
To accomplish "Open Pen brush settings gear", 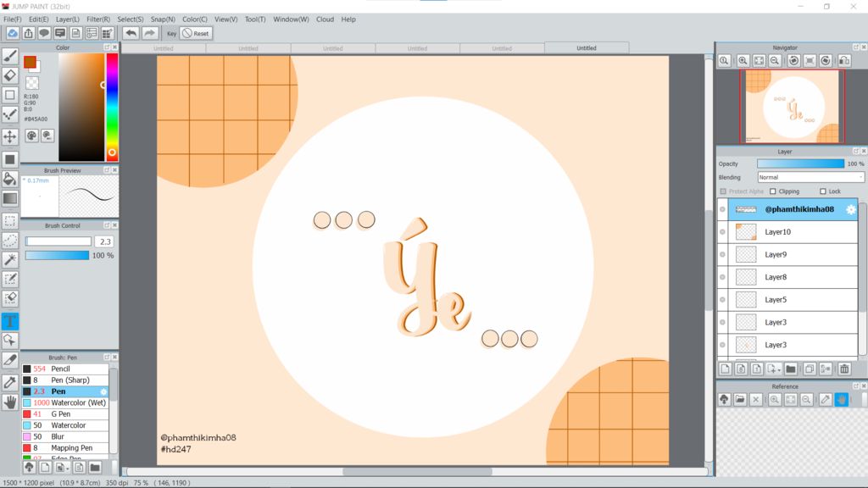I will pos(103,391).
